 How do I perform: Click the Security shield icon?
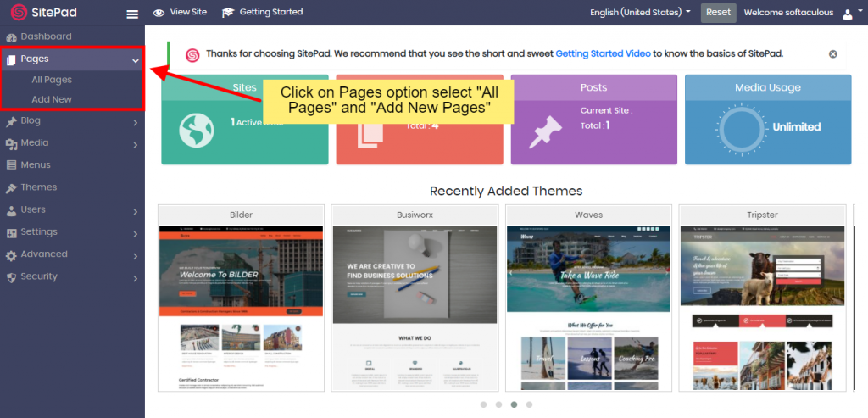12,277
